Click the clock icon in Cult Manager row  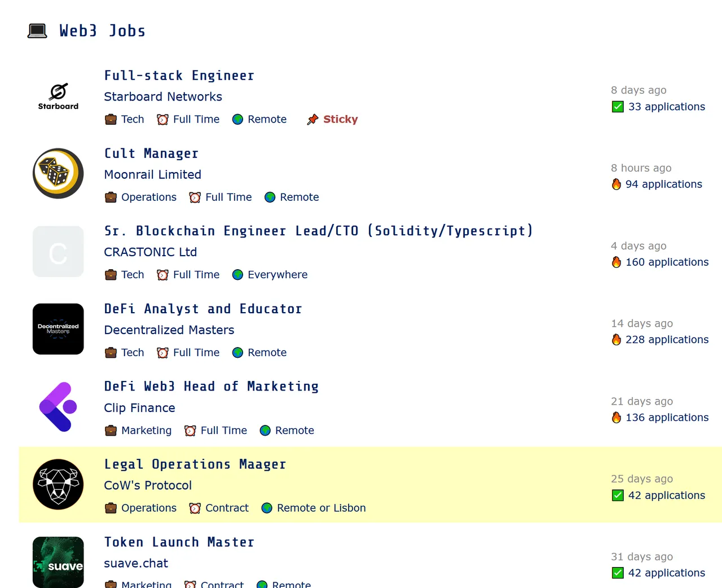pyautogui.click(x=195, y=198)
